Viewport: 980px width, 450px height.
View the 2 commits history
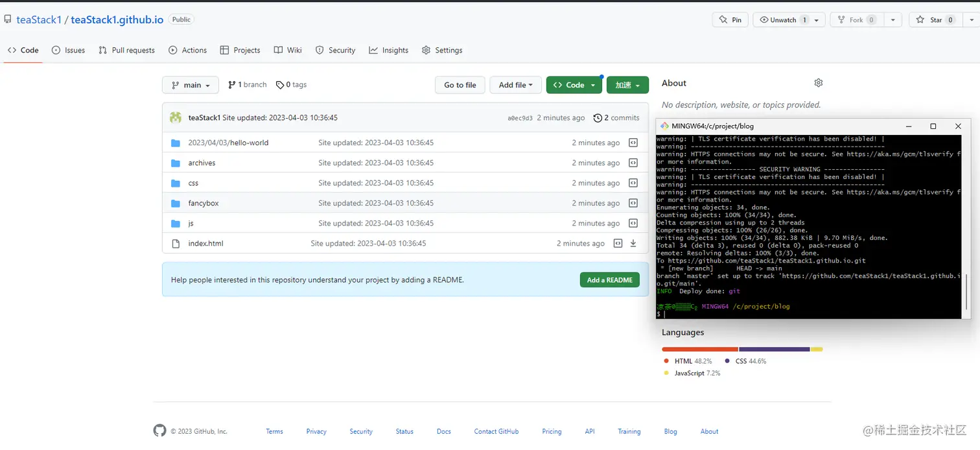pos(616,118)
